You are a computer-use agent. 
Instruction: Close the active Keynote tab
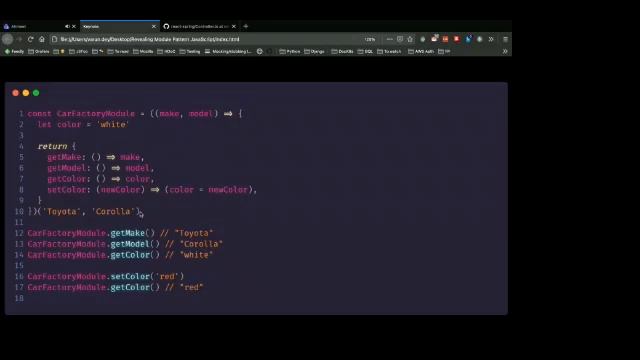154,27
